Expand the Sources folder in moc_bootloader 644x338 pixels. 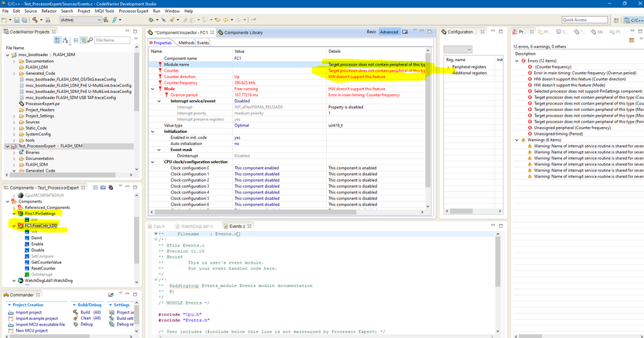14,122
